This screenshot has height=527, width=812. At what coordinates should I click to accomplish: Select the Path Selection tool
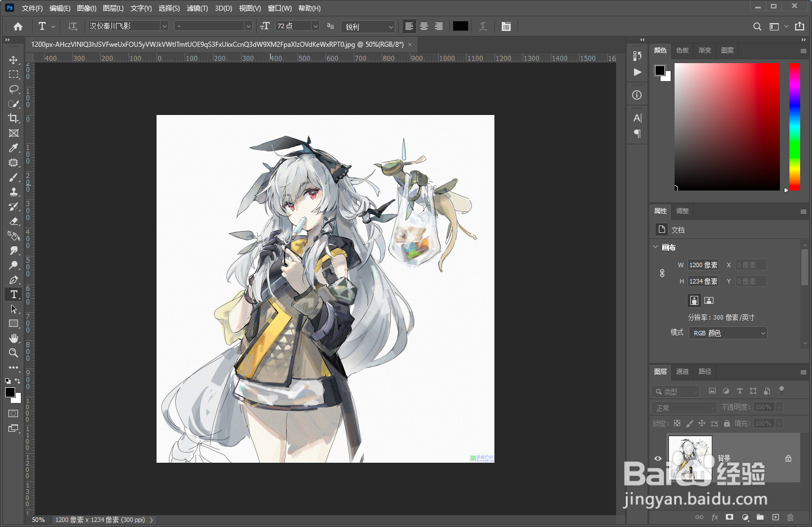click(14, 309)
